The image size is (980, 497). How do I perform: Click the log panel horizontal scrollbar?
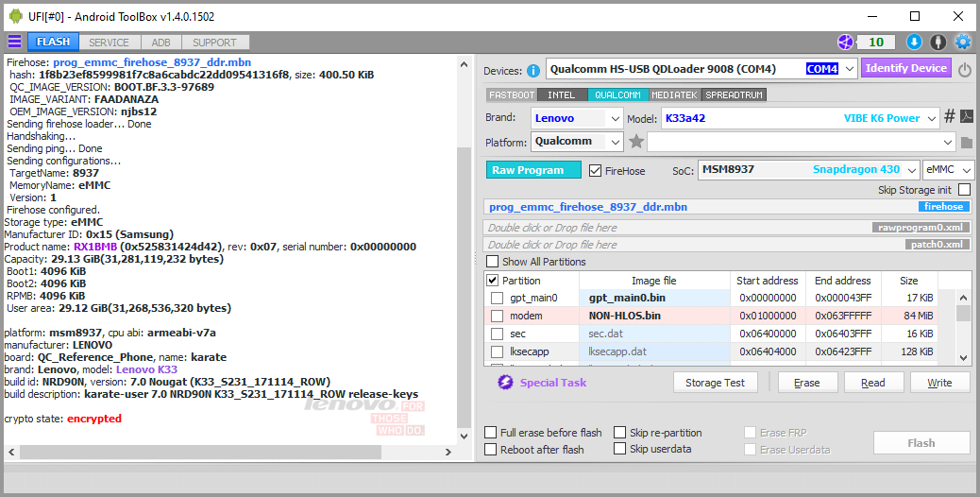tap(230, 452)
